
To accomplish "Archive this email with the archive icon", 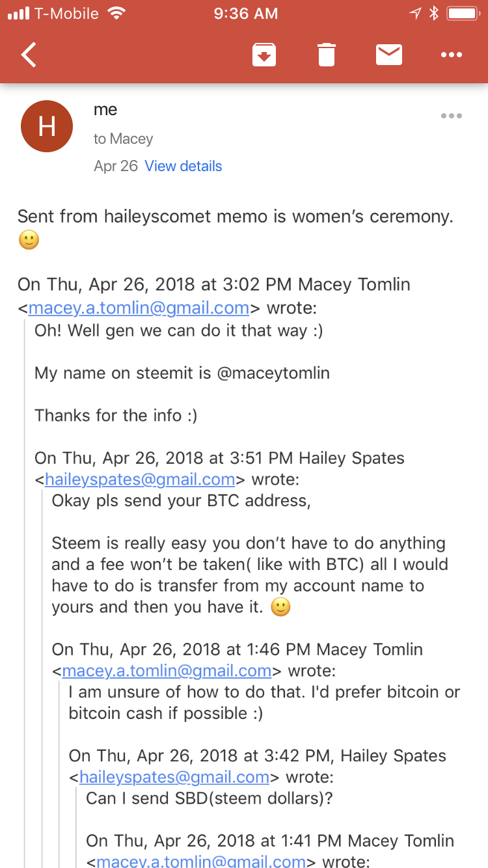I will pos(264,55).
